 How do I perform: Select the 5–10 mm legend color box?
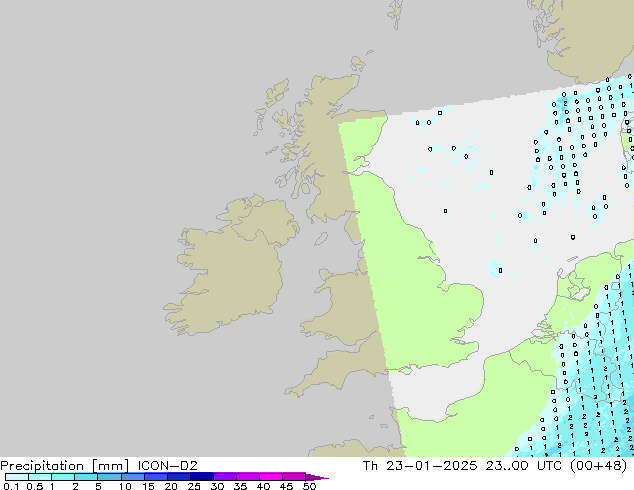tap(109, 477)
